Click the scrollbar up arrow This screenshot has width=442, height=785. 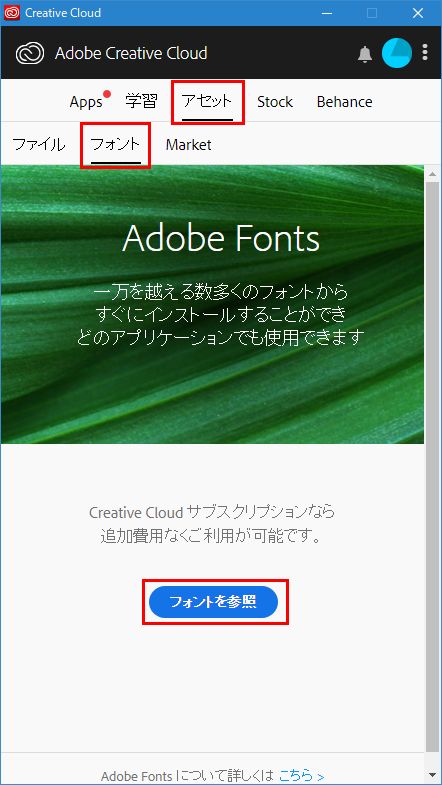(x=432, y=174)
